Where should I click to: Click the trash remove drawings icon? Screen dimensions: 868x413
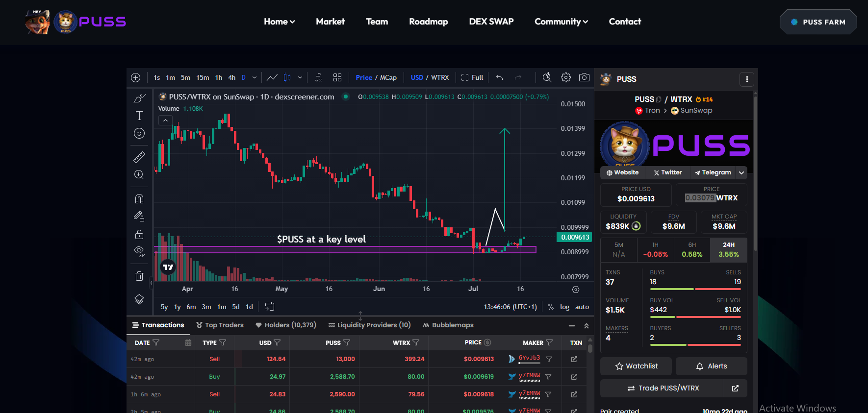139,276
